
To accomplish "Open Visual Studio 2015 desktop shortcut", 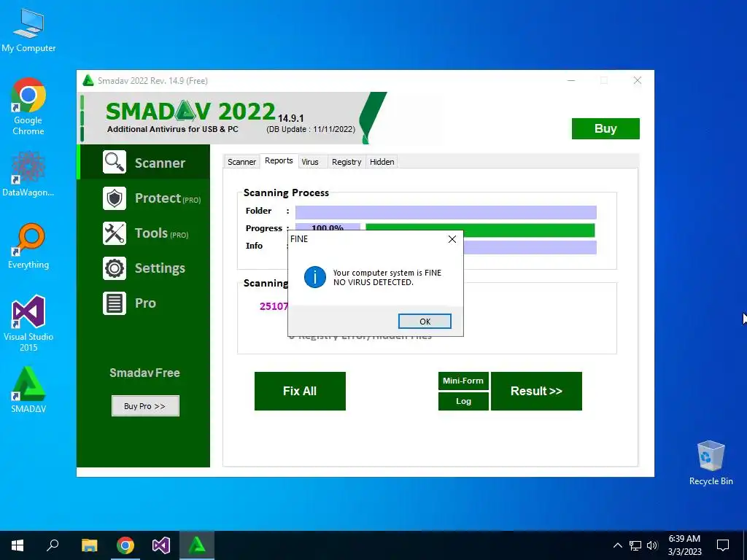I will [28, 323].
